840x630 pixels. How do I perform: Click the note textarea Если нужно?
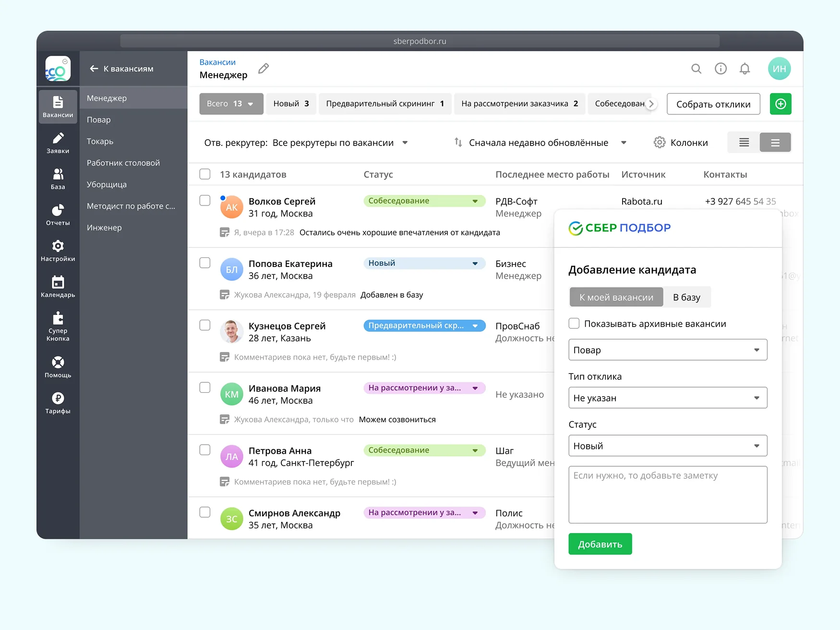coord(668,495)
